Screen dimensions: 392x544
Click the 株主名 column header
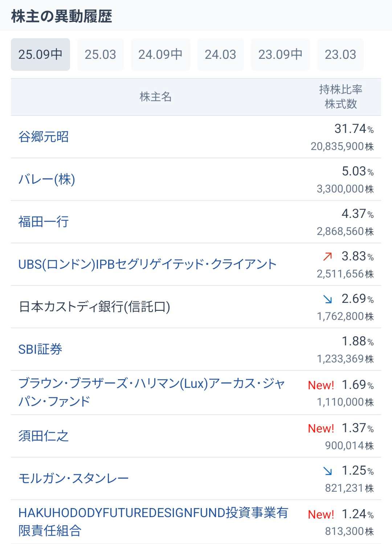click(155, 97)
